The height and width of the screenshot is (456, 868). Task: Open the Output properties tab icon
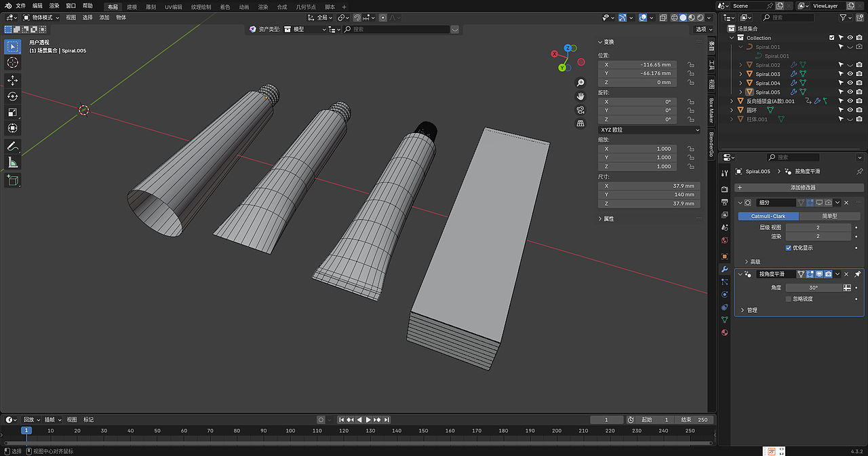[724, 202]
